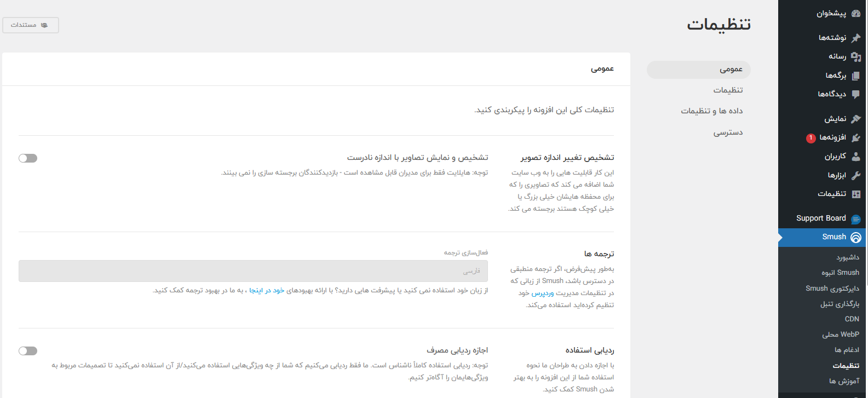Image resolution: width=868 pixels, height=398 pixels.
Task: Open WebP محلی submenu item
Action: (x=841, y=334)
